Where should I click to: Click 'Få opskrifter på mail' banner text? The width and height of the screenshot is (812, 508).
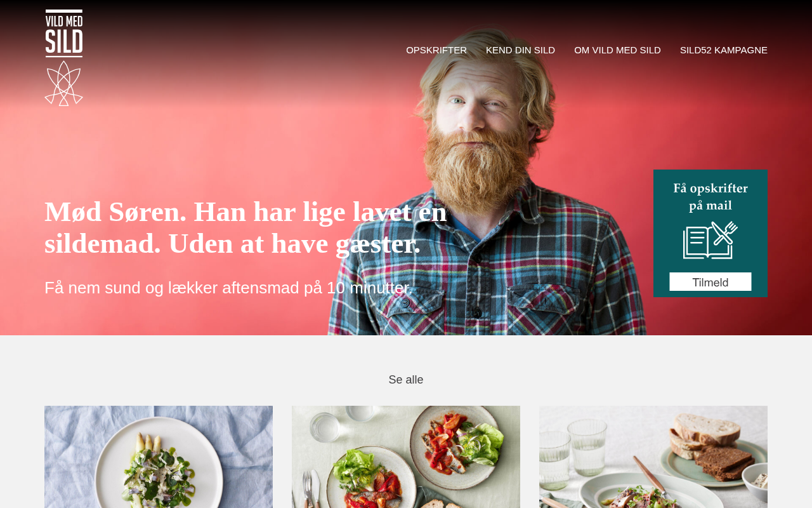710,197
